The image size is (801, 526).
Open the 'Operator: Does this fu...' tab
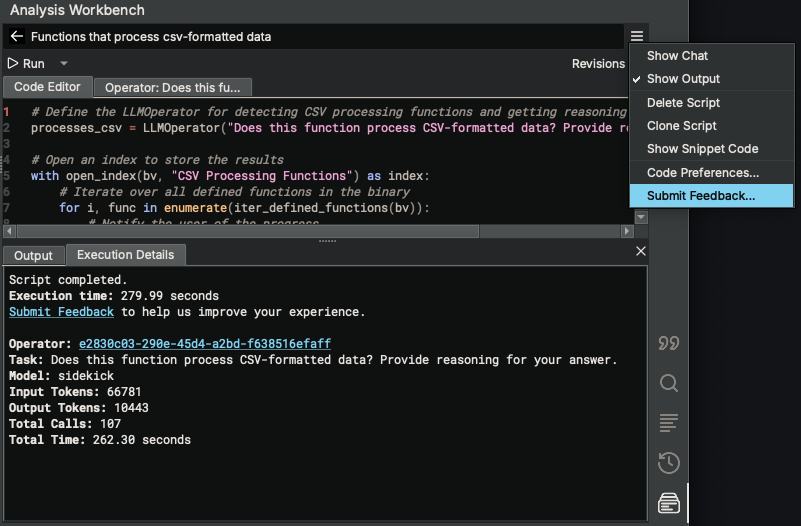click(x=173, y=87)
